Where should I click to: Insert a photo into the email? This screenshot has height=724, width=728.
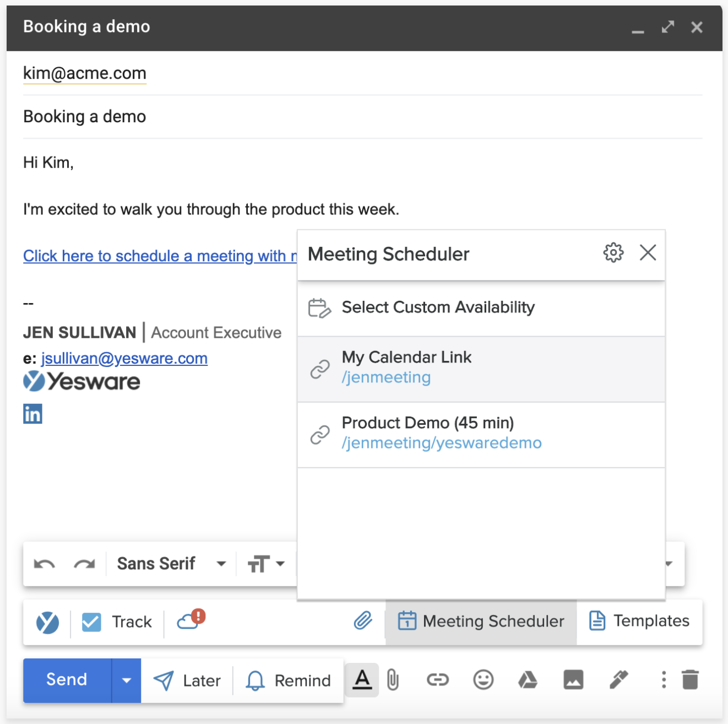coord(573,680)
